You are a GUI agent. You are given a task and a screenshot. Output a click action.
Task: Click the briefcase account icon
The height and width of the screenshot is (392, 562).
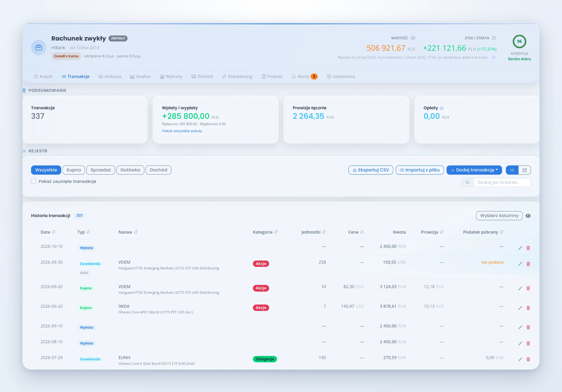pos(39,47)
